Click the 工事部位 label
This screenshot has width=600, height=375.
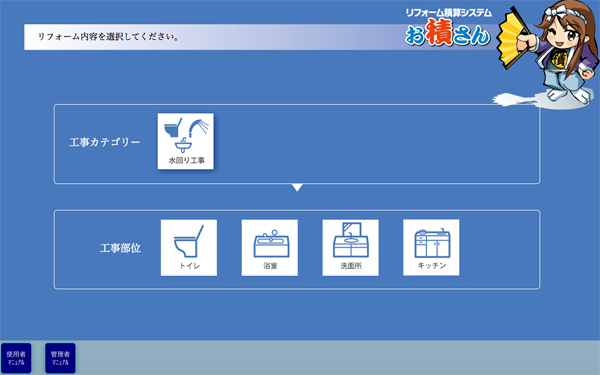[x=120, y=248]
